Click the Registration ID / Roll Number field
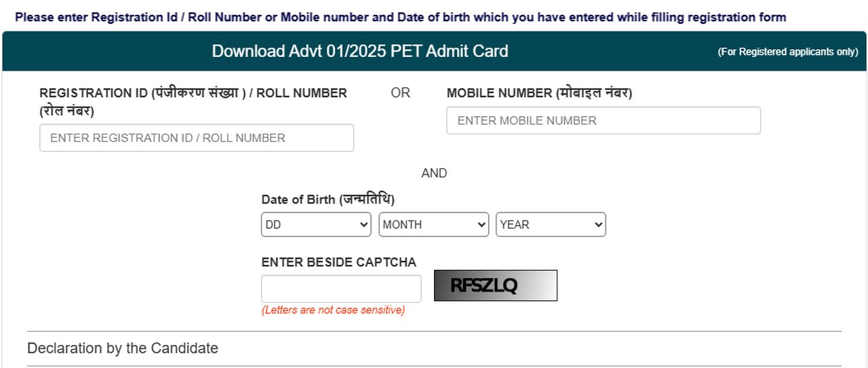Image resolution: width=868 pixels, height=368 pixels. (x=197, y=138)
